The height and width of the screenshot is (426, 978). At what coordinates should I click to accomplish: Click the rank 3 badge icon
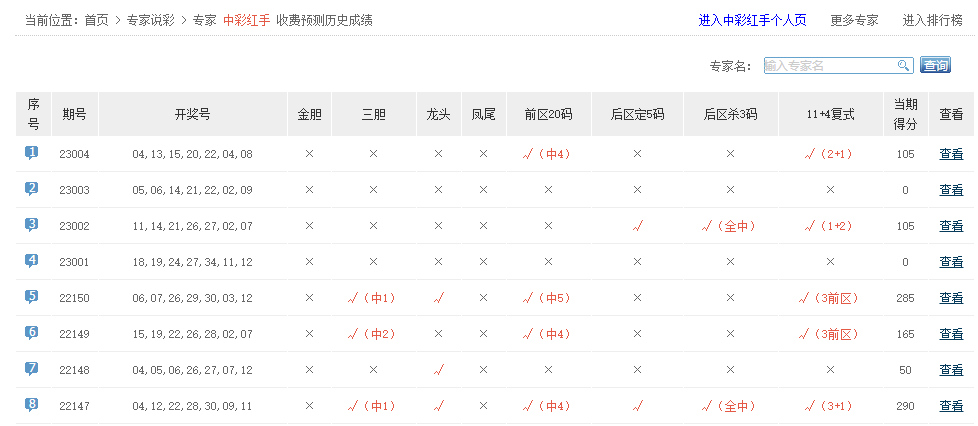(32, 225)
